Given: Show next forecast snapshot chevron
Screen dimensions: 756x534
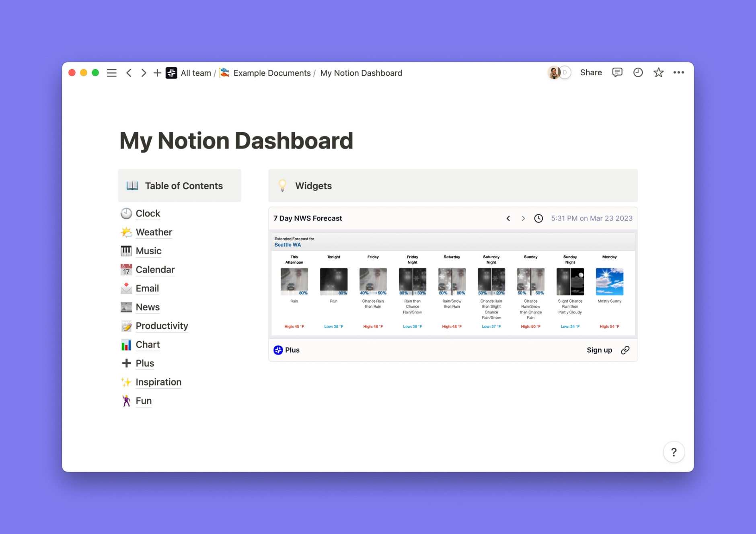Looking at the screenshot, I should click(523, 219).
